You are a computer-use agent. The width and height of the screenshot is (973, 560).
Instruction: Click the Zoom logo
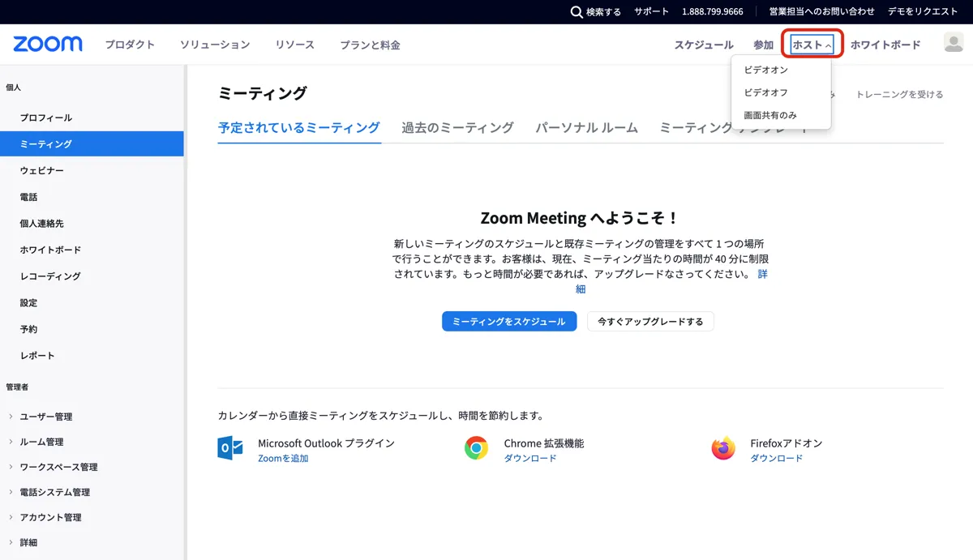tap(48, 44)
